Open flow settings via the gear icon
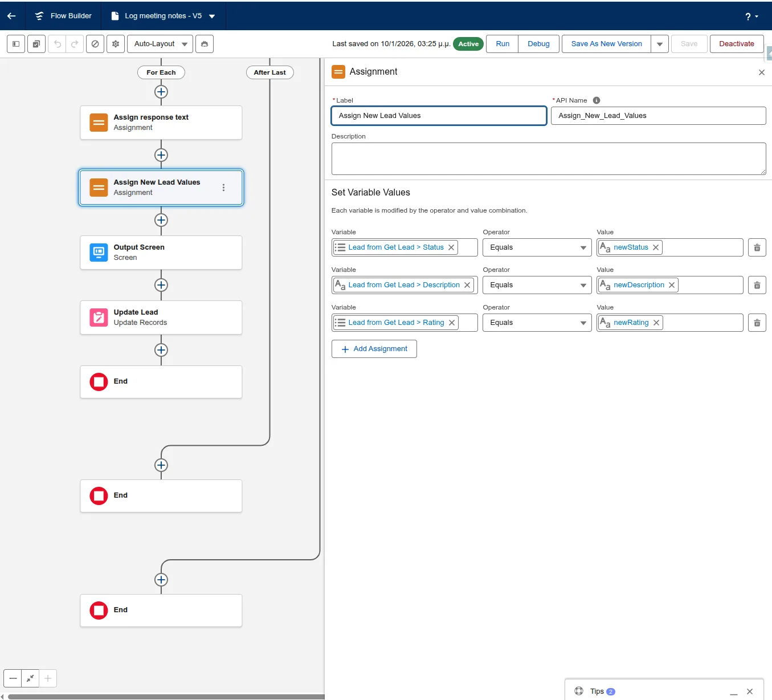The width and height of the screenshot is (772, 700). pyautogui.click(x=115, y=44)
